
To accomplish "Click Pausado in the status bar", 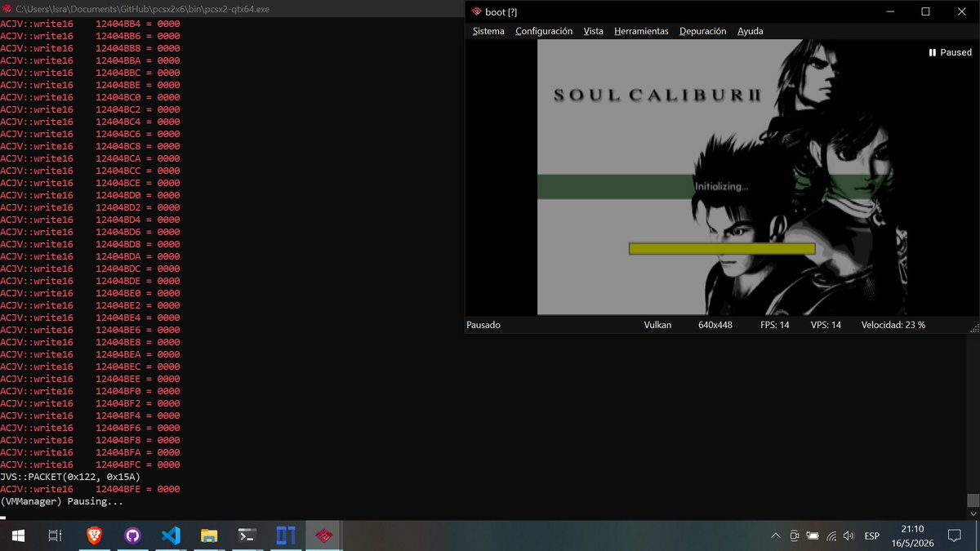I will point(483,325).
